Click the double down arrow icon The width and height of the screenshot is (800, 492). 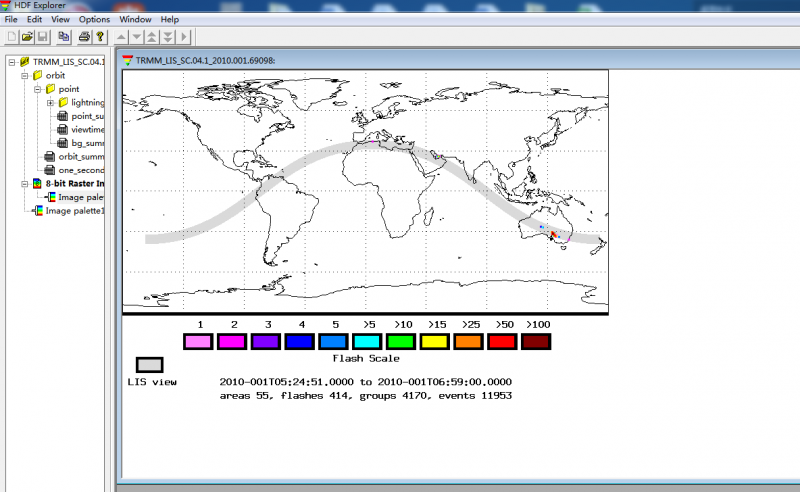169,37
